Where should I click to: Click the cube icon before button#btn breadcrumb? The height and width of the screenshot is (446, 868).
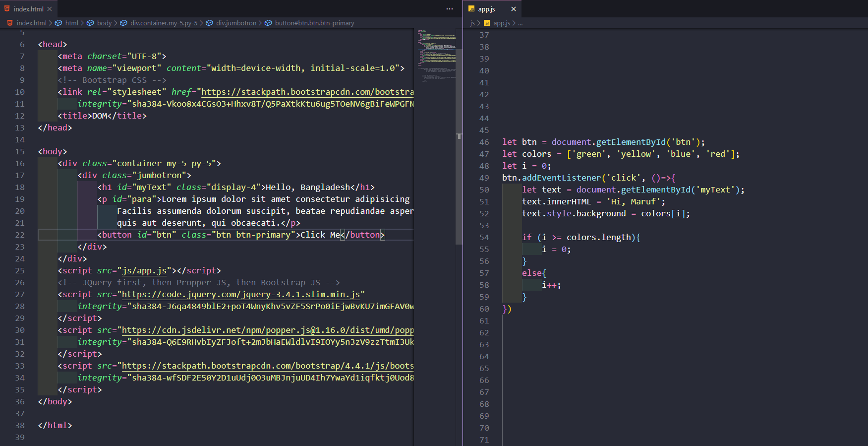(268, 23)
